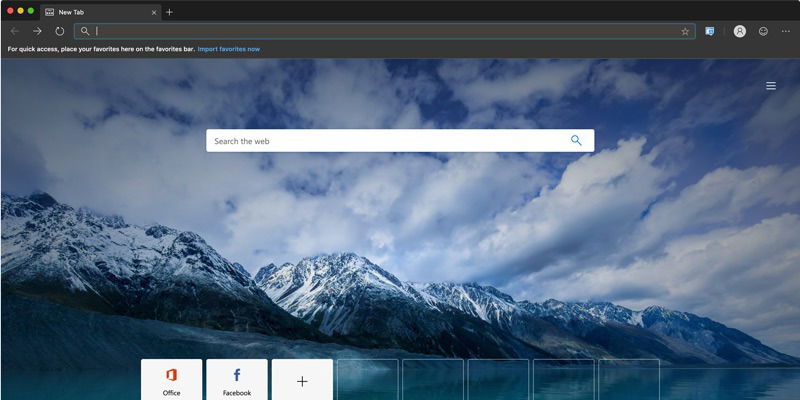Click the first empty quick link placeholder
The width and height of the screenshot is (800, 400).
pyautogui.click(x=367, y=380)
